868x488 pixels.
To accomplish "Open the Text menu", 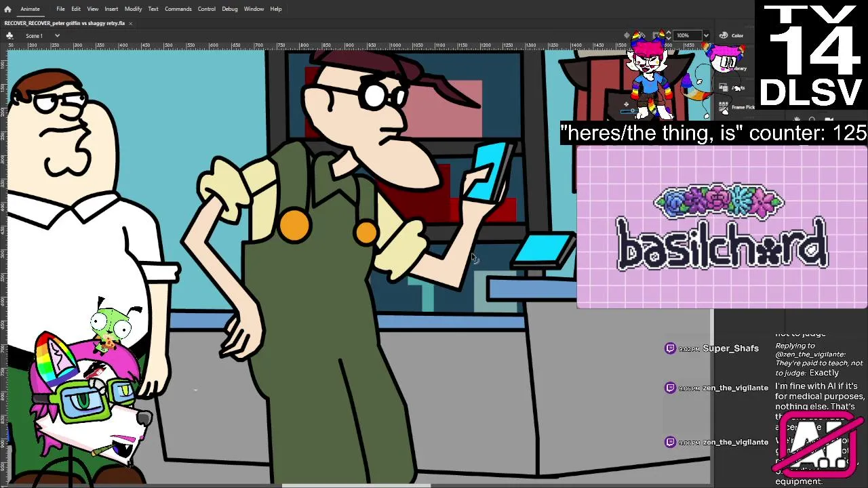I will pos(153,9).
